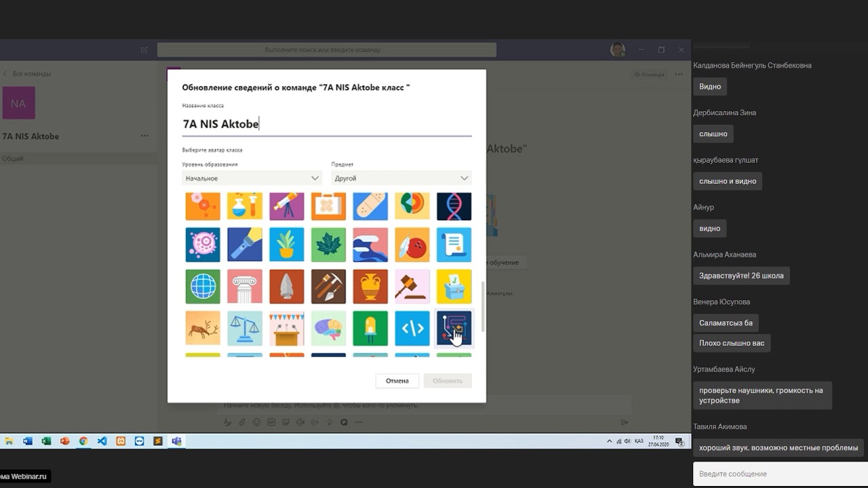Open Microsoft Teams in the taskbar
Image resolution: width=868 pixels, height=488 pixels.
(x=176, y=441)
